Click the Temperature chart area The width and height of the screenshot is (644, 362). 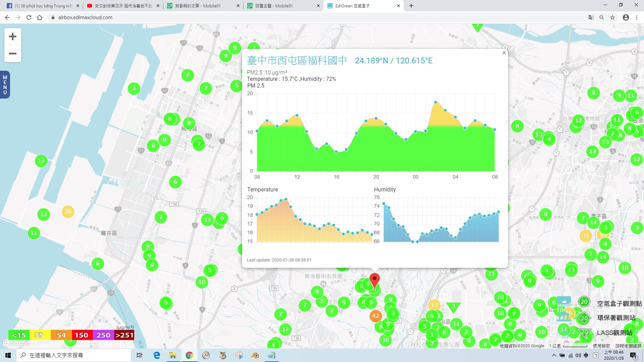point(314,220)
